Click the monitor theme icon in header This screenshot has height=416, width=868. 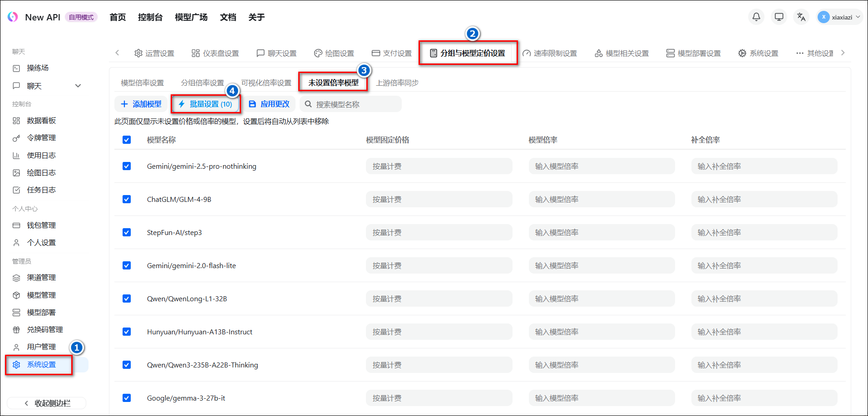(x=779, y=17)
